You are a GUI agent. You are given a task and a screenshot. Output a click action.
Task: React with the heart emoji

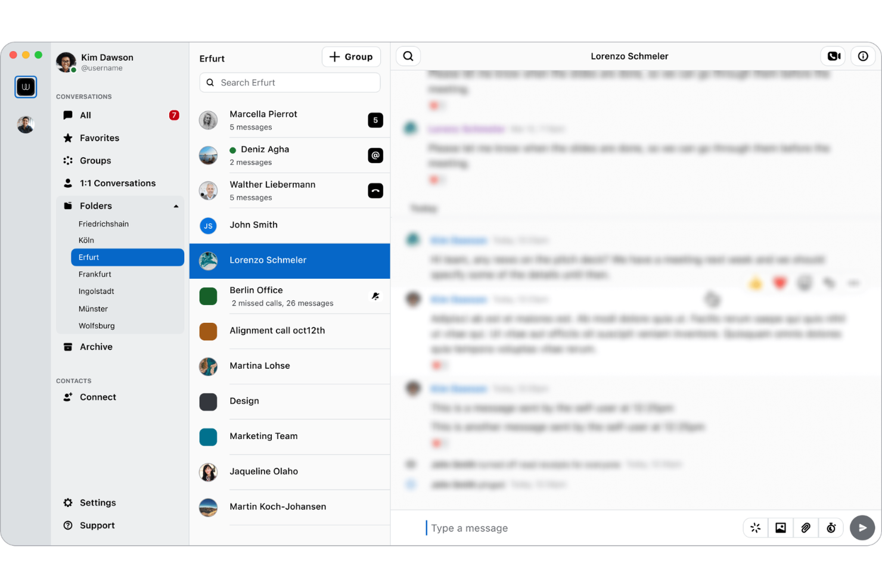point(779,283)
